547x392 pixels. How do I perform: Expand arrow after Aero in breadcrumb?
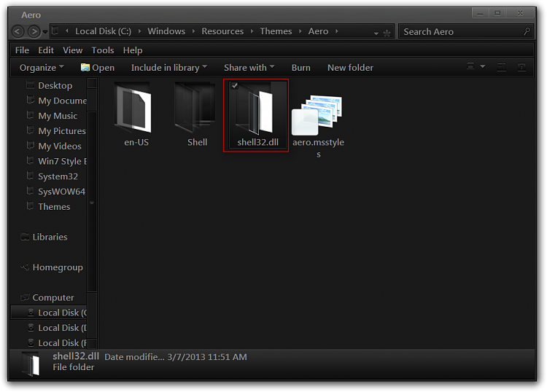click(337, 31)
